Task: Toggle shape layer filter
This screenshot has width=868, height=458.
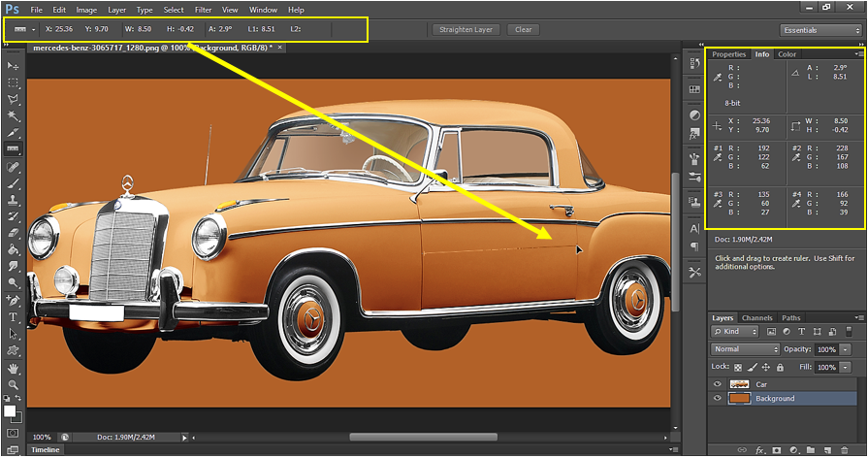Action: pyautogui.click(x=817, y=332)
